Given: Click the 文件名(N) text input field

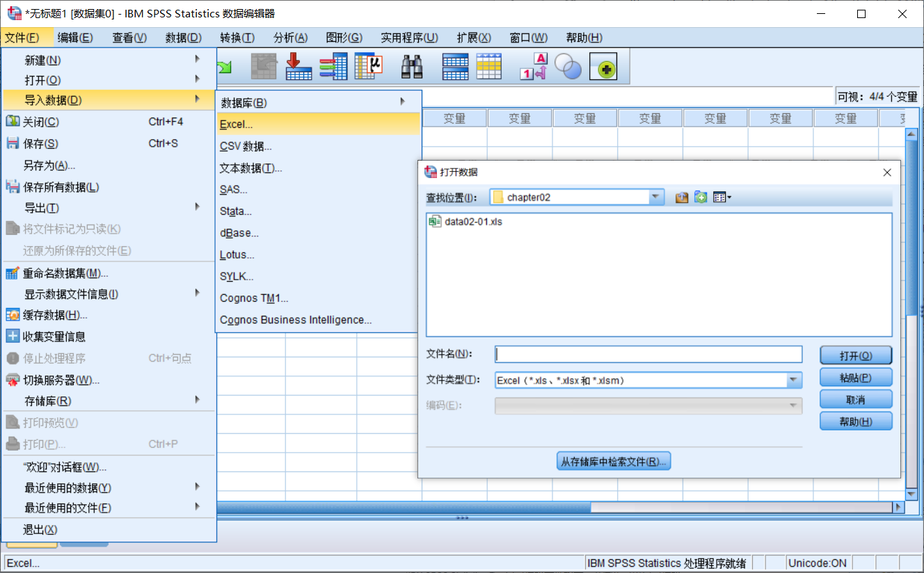Looking at the screenshot, I should point(648,355).
